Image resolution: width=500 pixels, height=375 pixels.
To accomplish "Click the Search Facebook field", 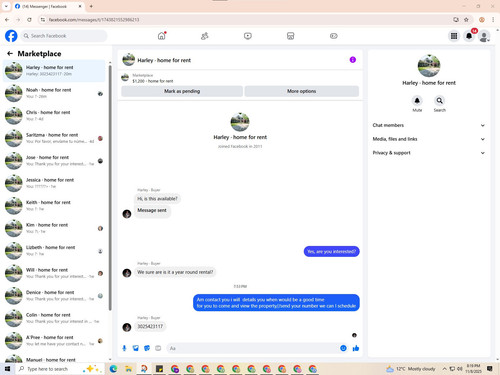I will (x=64, y=36).
